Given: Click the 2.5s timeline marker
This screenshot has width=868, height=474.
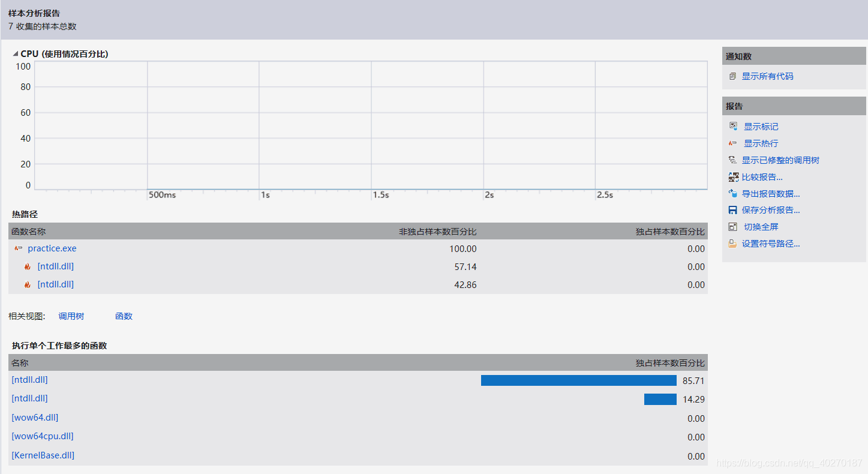Looking at the screenshot, I should click(605, 195).
